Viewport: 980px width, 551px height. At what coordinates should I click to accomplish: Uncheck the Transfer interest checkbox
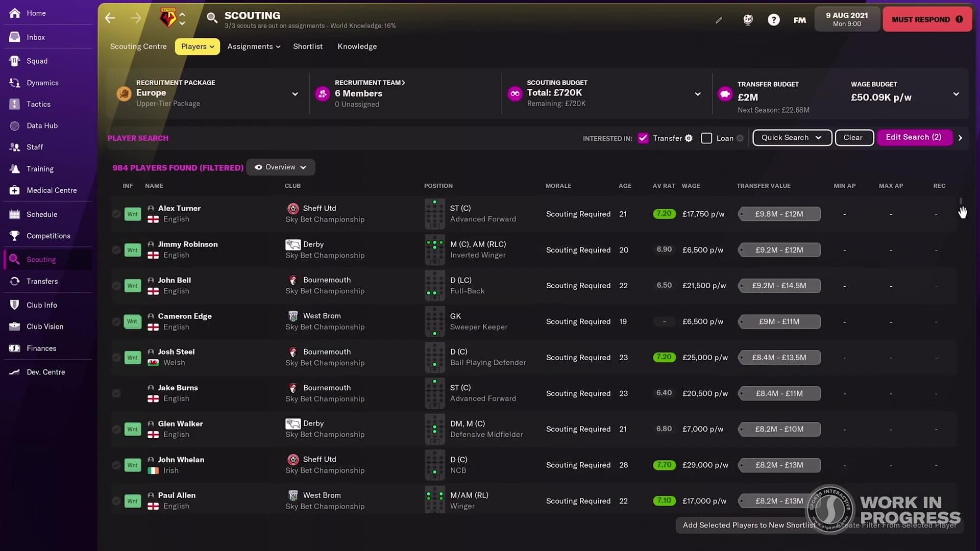pyautogui.click(x=643, y=138)
